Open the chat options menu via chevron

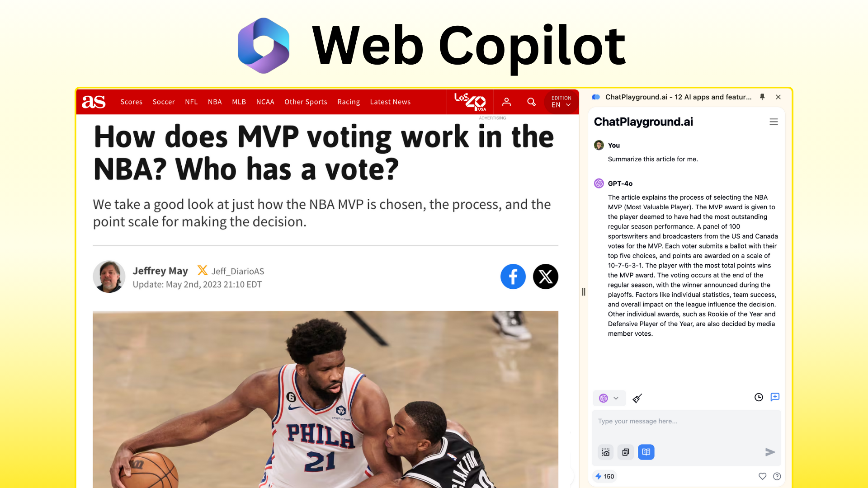point(615,398)
